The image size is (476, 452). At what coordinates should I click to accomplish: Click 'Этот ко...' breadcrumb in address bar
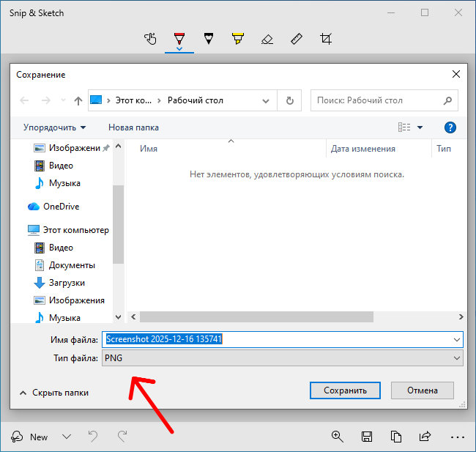[x=133, y=100]
